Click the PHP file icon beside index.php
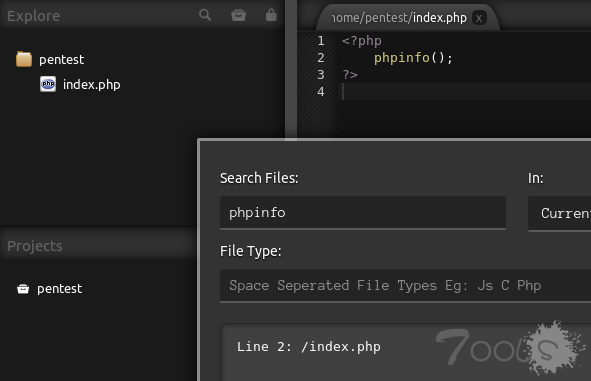This screenshot has width=591, height=381. point(48,84)
